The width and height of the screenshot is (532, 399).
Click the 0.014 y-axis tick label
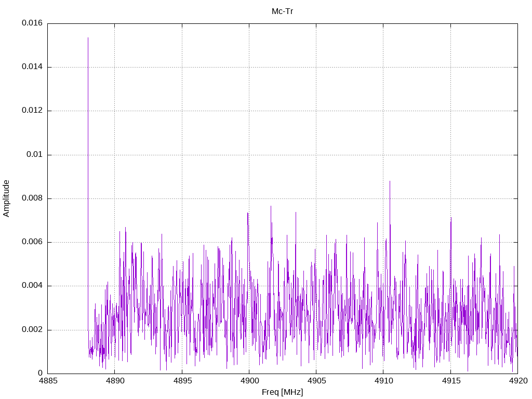pos(32,67)
